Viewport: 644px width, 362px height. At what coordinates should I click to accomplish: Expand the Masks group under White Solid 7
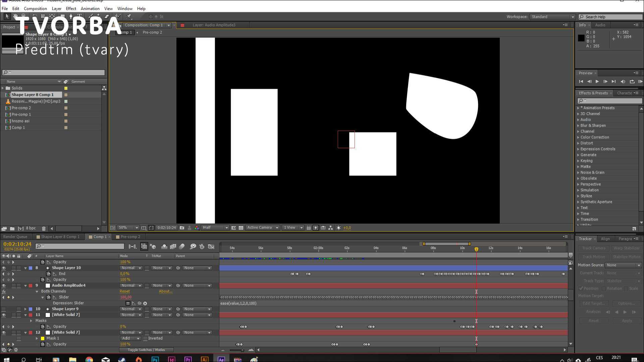pyautogui.click(x=31, y=321)
